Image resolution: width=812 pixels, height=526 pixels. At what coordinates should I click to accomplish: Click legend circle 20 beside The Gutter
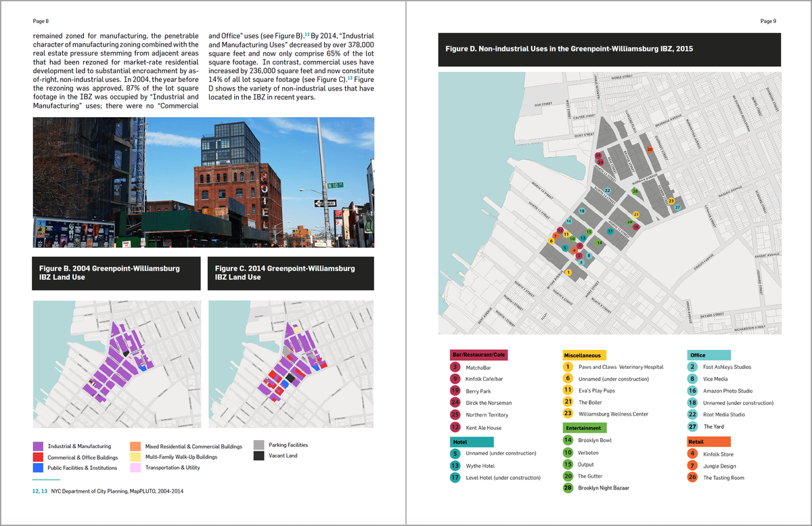coord(568,476)
